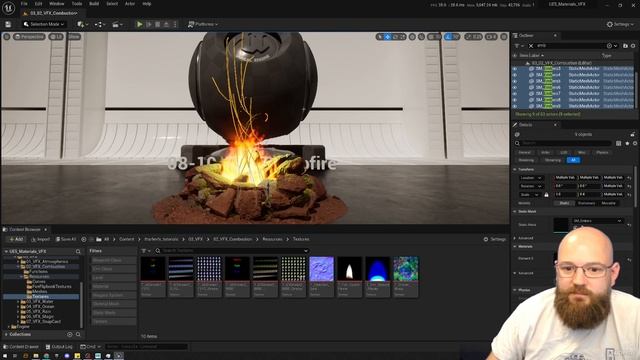Click the Skip/advance frame button
The height and width of the screenshot is (360, 640).
tap(149, 24)
